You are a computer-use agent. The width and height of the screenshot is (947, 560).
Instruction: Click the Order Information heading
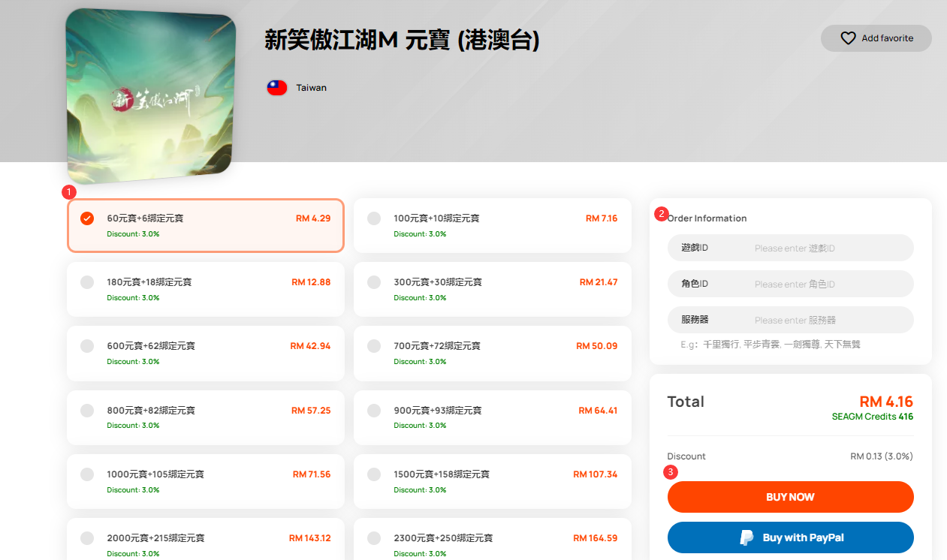(x=707, y=218)
